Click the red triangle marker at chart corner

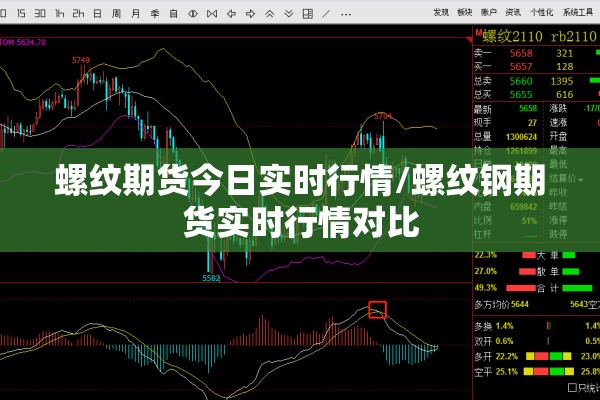point(470,39)
